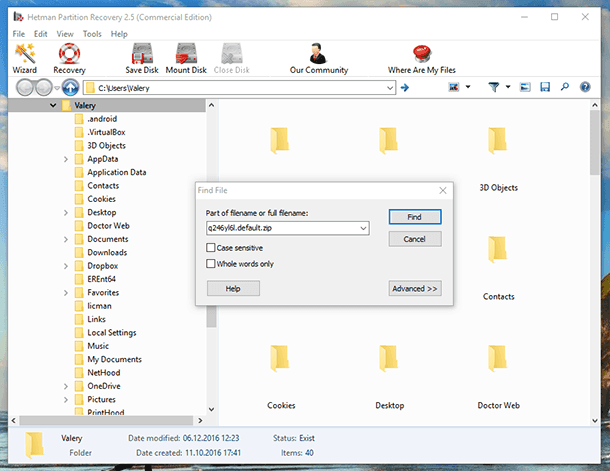Open the filename combo box dropdown
This screenshot has height=471, width=610.
[363, 228]
